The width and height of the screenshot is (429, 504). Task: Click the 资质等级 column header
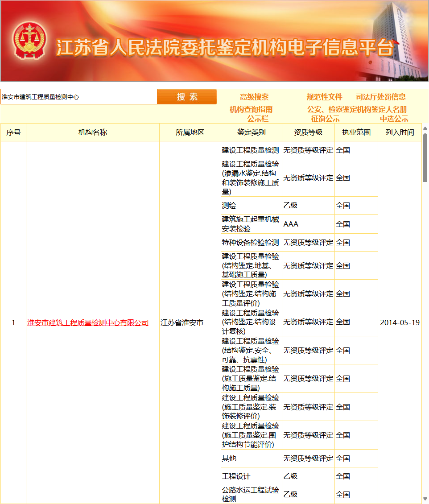[308, 132]
